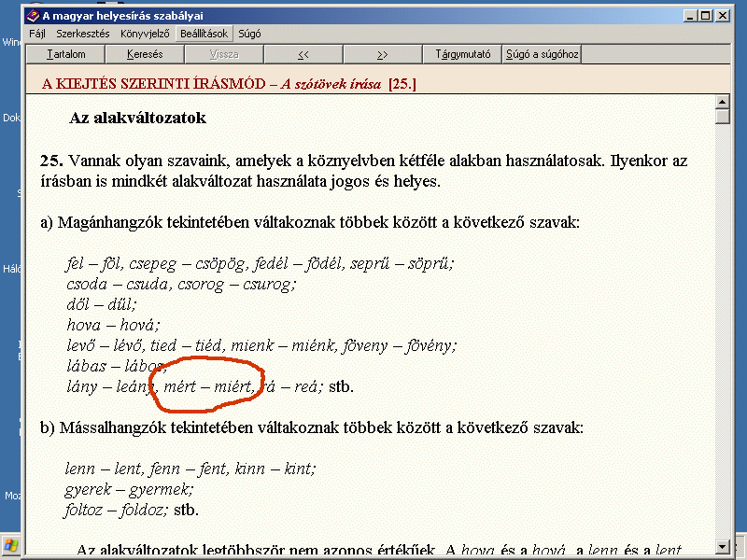
Task: Click the help book icon in title bar
Action: tap(33, 16)
